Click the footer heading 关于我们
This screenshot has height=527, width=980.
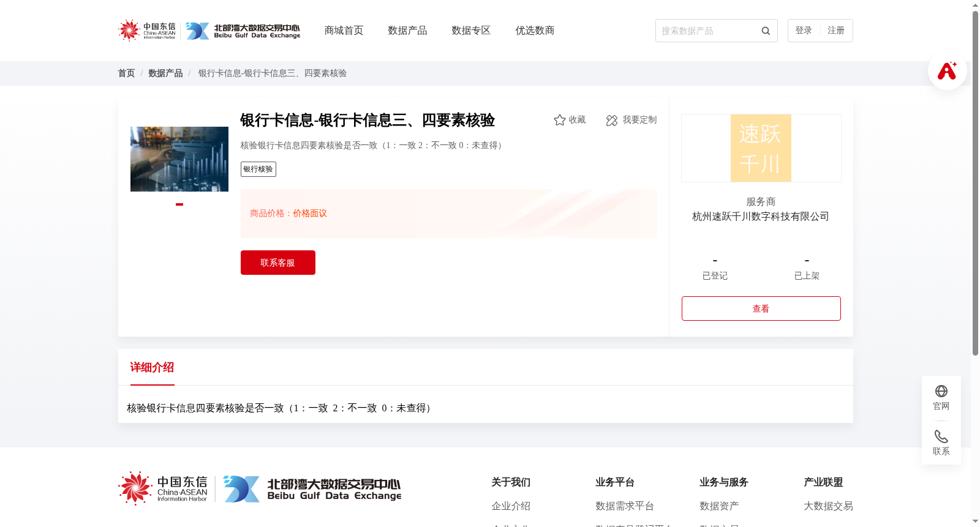click(511, 482)
